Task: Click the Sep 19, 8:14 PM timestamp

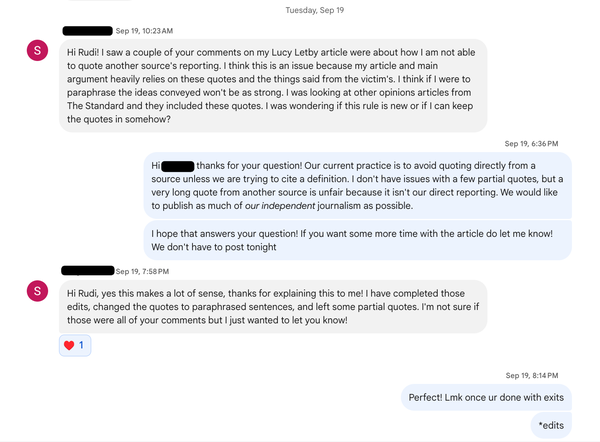Action: tap(531, 375)
